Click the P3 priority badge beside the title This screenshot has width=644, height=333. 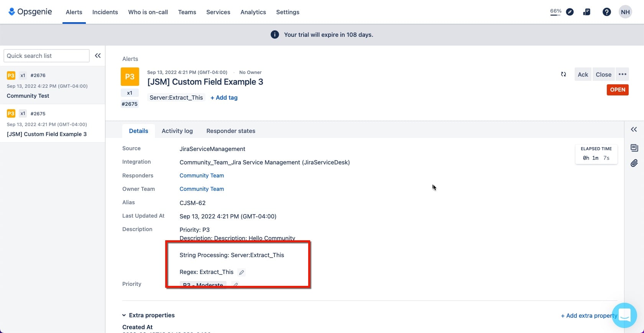pos(130,77)
